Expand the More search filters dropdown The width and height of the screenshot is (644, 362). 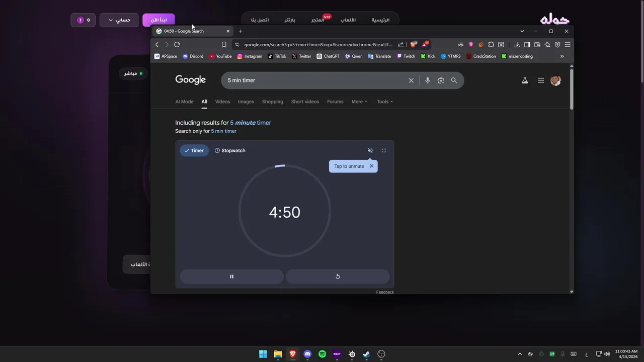click(359, 102)
